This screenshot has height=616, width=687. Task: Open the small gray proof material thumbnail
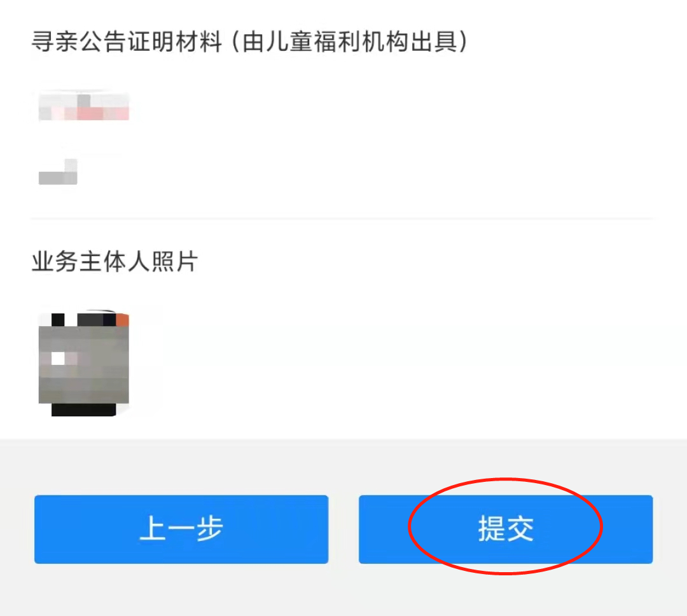(59, 172)
